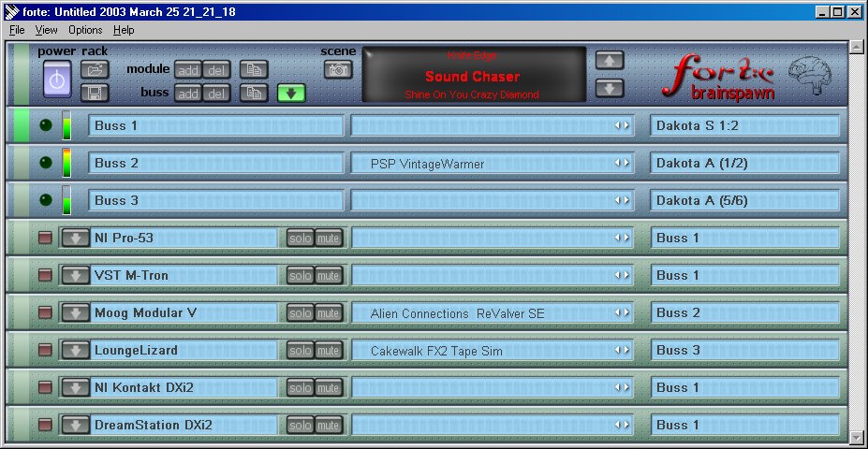The height and width of the screenshot is (449, 868).
Task: Toggle the Buss 2 enable LED
Action: pyautogui.click(x=46, y=163)
